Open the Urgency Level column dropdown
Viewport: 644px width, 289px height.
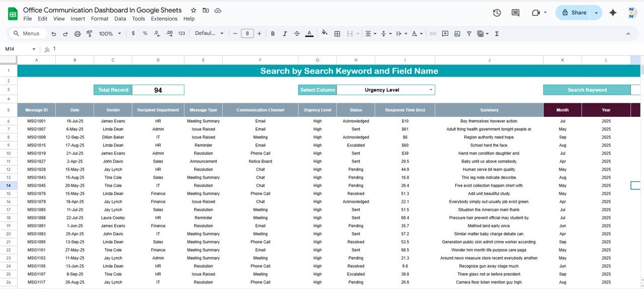pos(431,90)
